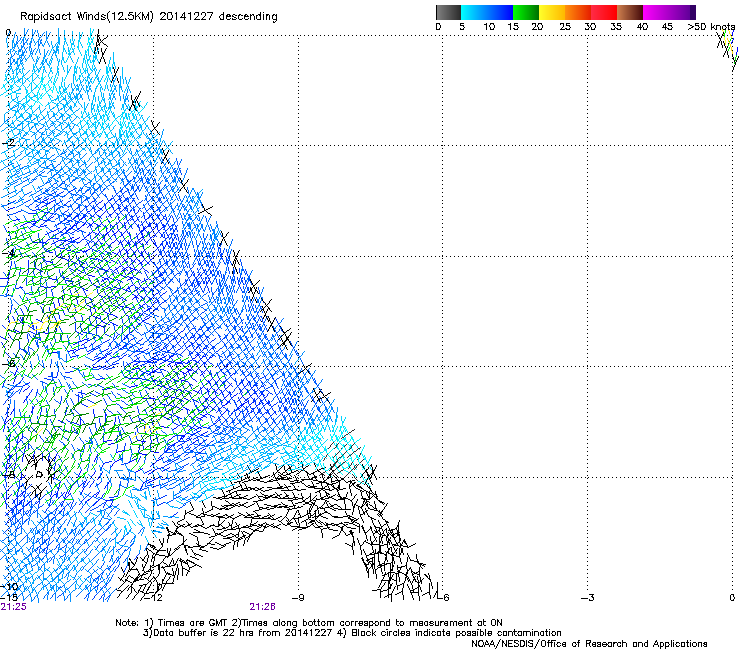Click the red 30-35 knots color band
740x650 pixels.
(604, 12)
